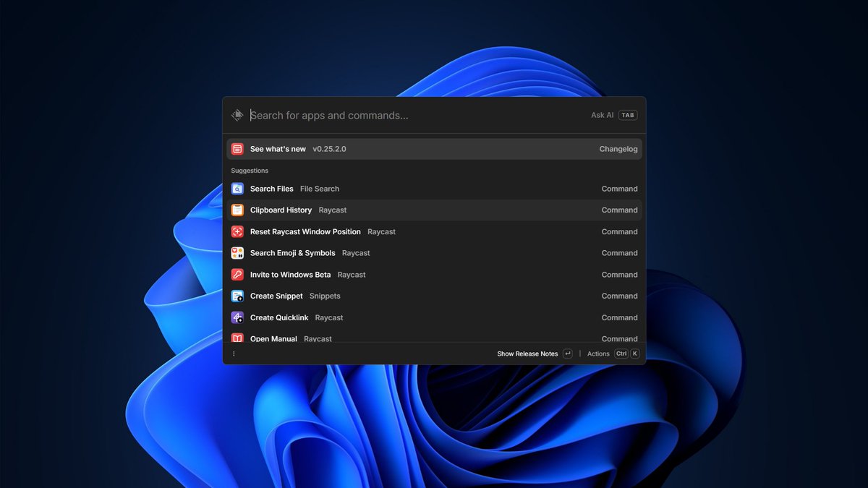The width and height of the screenshot is (868, 488).
Task: Click the Search Files icon
Action: (x=237, y=189)
